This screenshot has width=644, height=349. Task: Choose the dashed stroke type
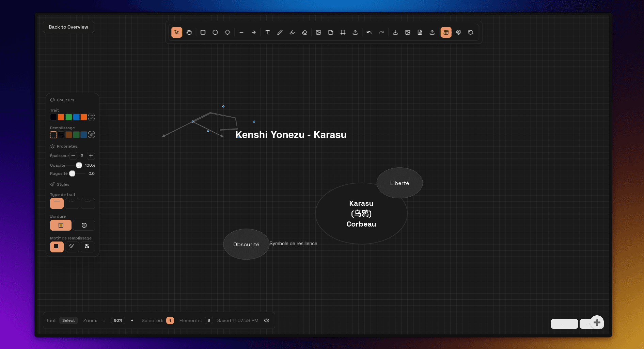pos(72,203)
